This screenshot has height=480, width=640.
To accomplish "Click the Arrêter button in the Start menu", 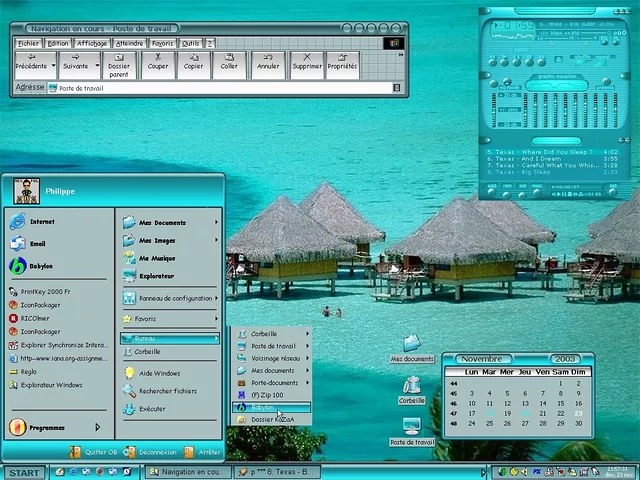I will 204,452.
